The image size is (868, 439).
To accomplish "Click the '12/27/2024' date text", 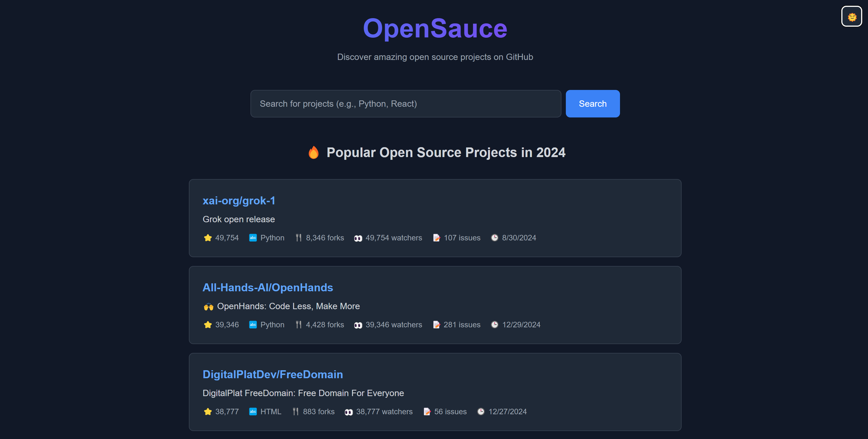I will (508, 412).
